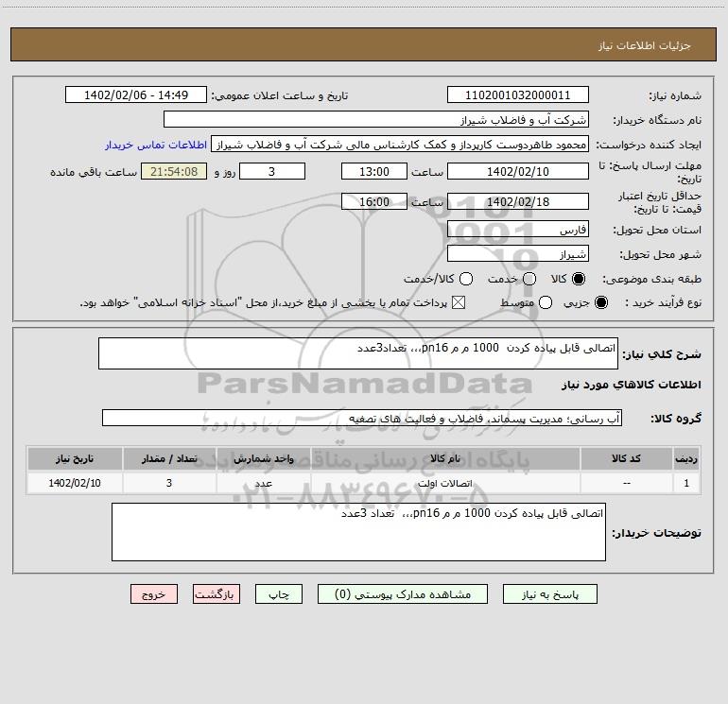
Task: Click the table date cell 1402/02/10
Action: click(75, 483)
